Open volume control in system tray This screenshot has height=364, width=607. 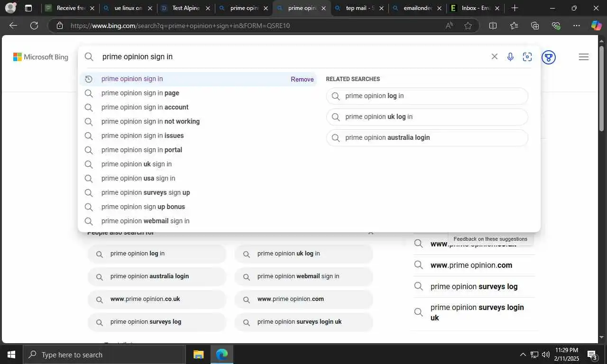pos(545,355)
